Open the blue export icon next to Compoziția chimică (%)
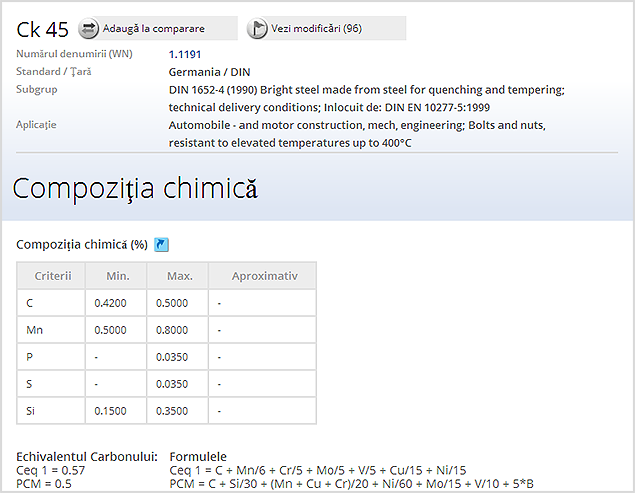The width and height of the screenshot is (635, 493). pos(161,244)
